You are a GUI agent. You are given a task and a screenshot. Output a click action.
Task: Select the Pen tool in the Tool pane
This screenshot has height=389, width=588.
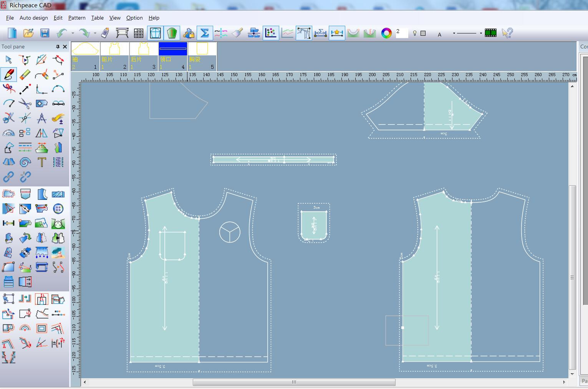(8, 74)
